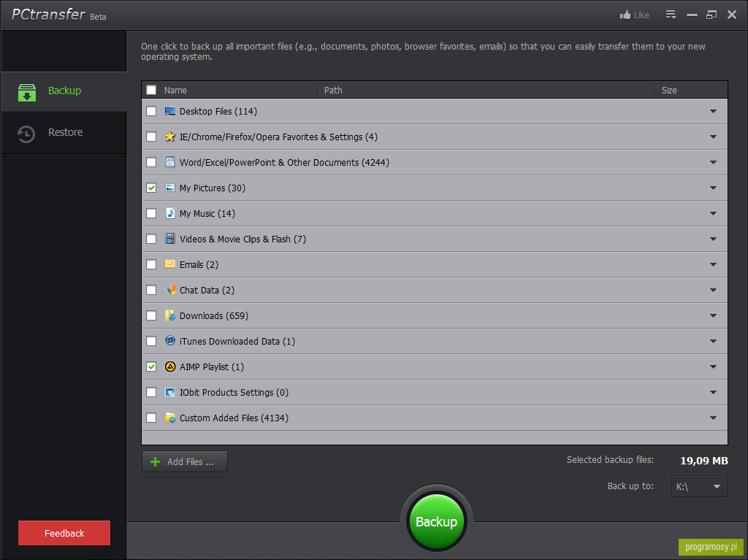Check the Downloads checkbox
Image resolution: width=748 pixels, height=560 pixels.
tap(151, 315)
